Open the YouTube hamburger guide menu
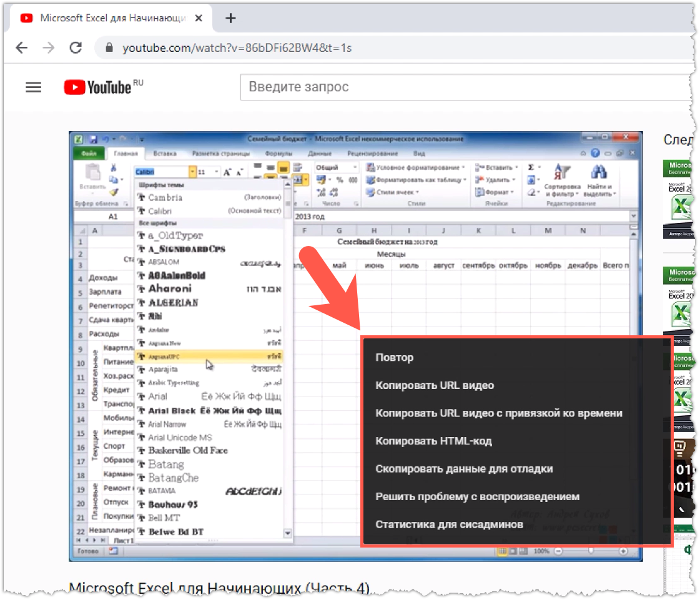 (34, 87)
